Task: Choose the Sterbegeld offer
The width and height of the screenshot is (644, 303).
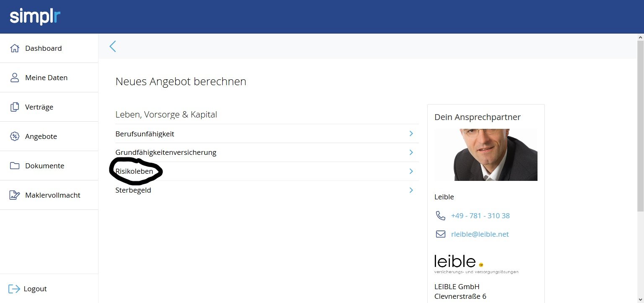Action: (267, 190)
